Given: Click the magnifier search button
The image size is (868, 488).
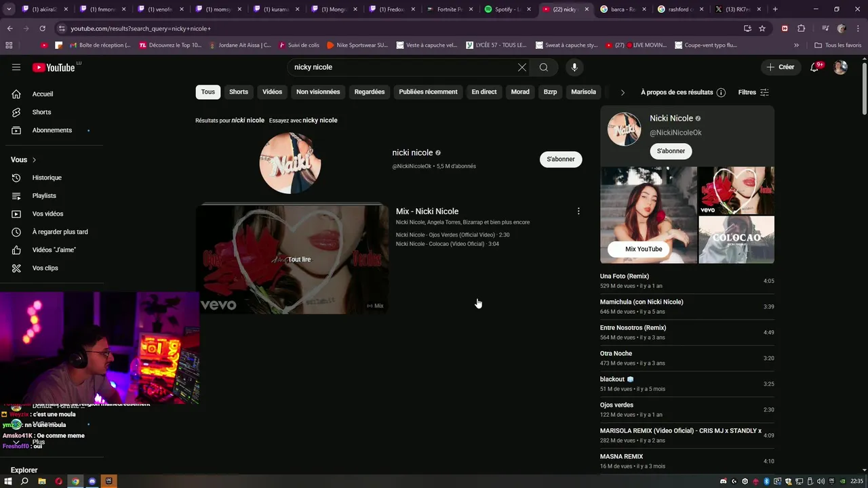Looking at the screenshot, I should coord(544,67).
